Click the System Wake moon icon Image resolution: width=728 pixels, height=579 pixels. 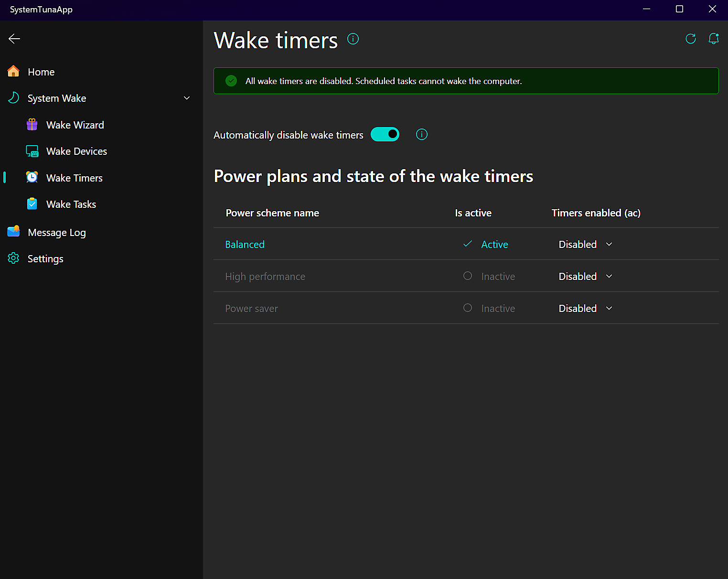click(x=13, y=98)
